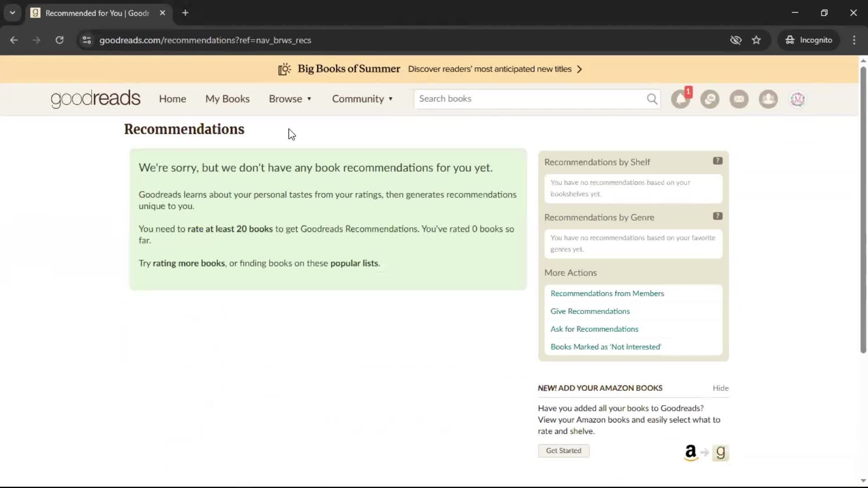Open a new browser tab

(x=185, y=13)
